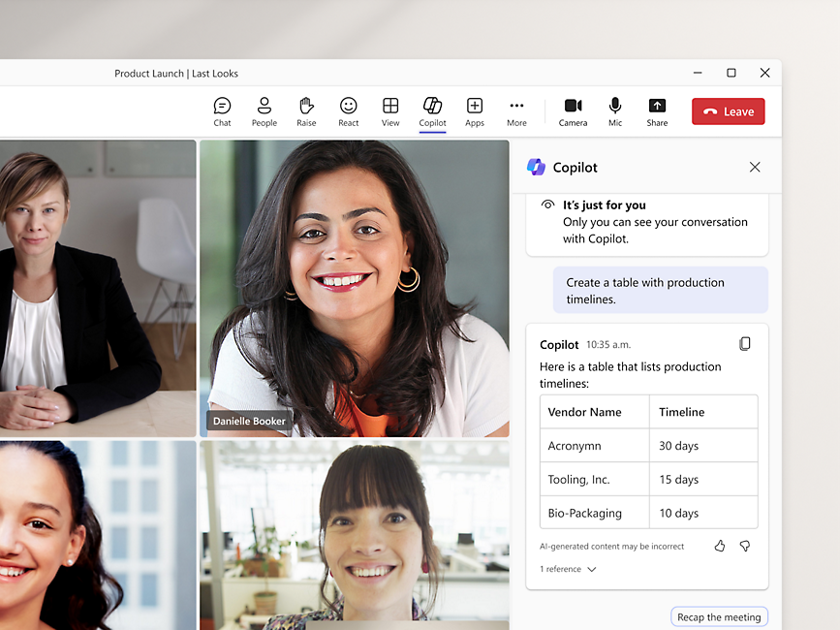Change layout with the View icon
The image size is (840, 630).
click(x=390, y=110)
